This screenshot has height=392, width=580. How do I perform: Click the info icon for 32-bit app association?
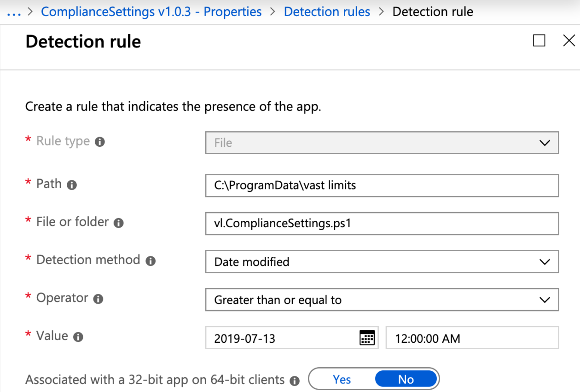[294, 380]
